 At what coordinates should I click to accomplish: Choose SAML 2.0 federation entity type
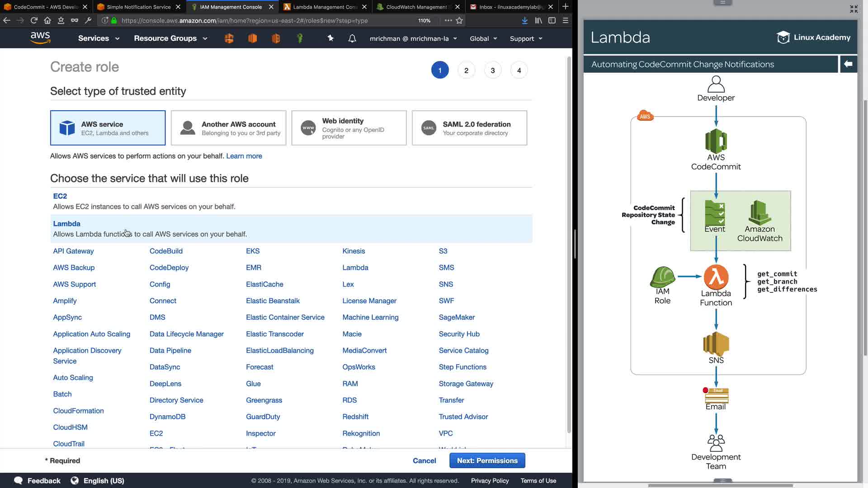tap(469, 128)
